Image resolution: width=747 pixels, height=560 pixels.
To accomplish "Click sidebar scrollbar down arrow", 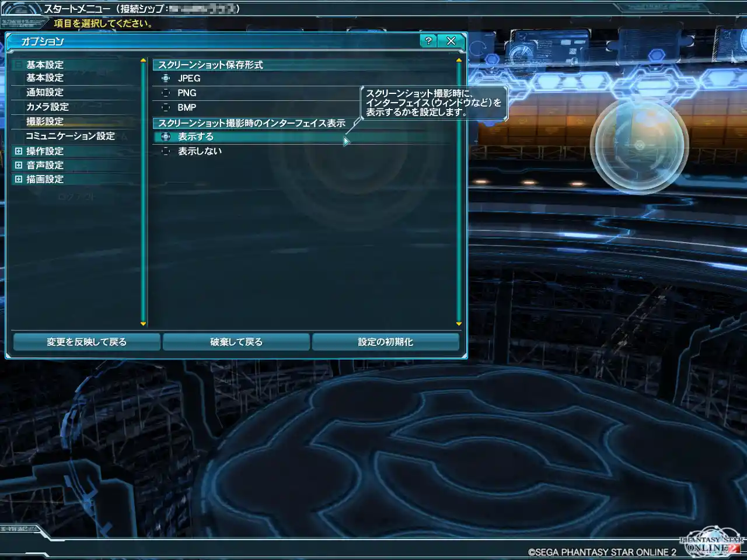I will [143, 324].
